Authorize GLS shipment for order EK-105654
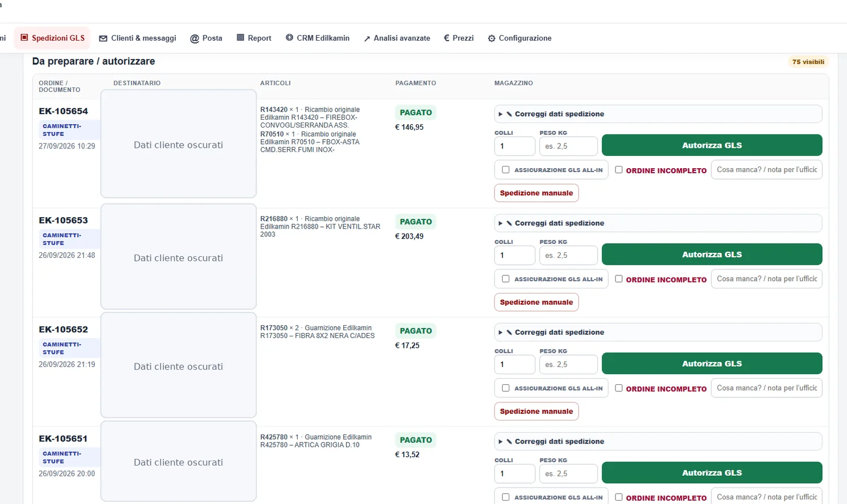 click(x=712, y=145)
